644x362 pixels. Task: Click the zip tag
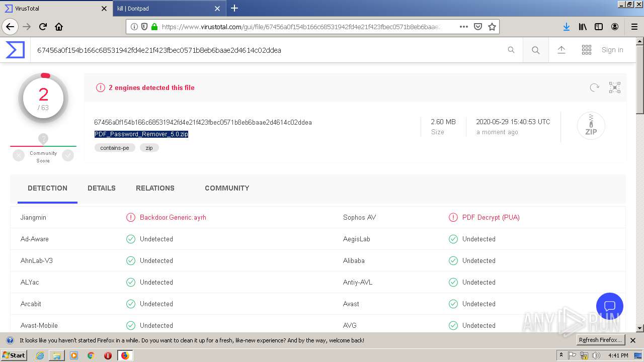click(x=149, y=148)
